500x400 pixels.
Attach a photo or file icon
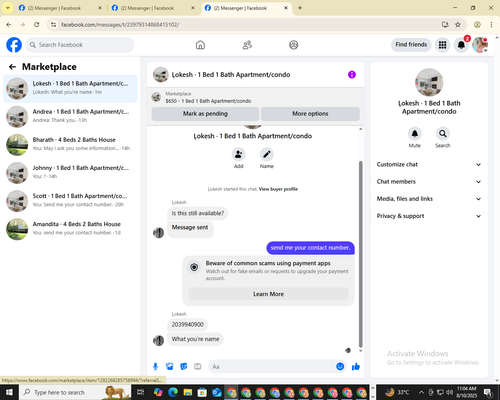pos(170,367)
